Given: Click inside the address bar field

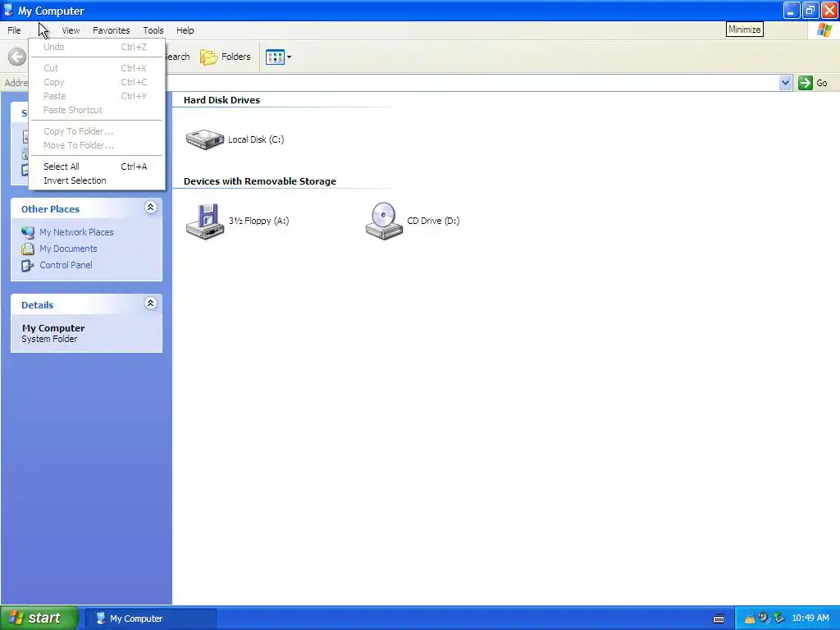Looking at the screenshot, I should (472, 83).
